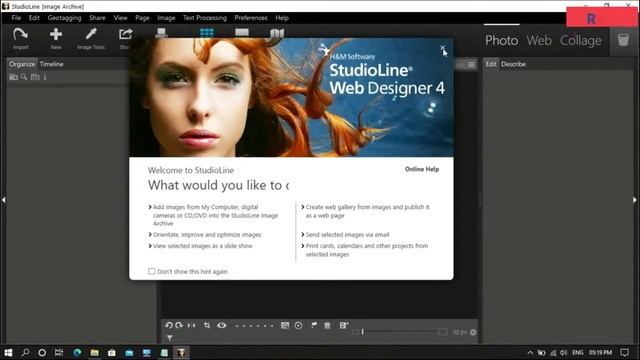This screenshot has width=640, height=360.
Task: Open the Edit tab in right panel
Action: click(x=491, y=64)
